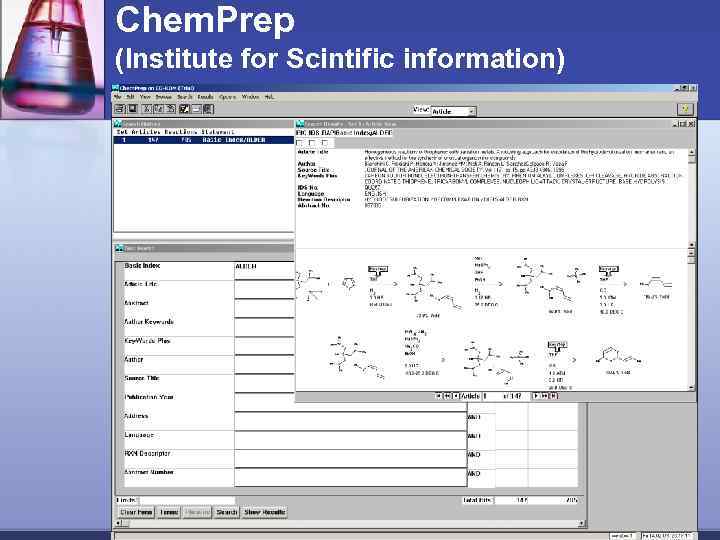Viewport: 720px width, 540px height.
Task: Go to next article with single forward arrow
Action: (x=535, y=396)
